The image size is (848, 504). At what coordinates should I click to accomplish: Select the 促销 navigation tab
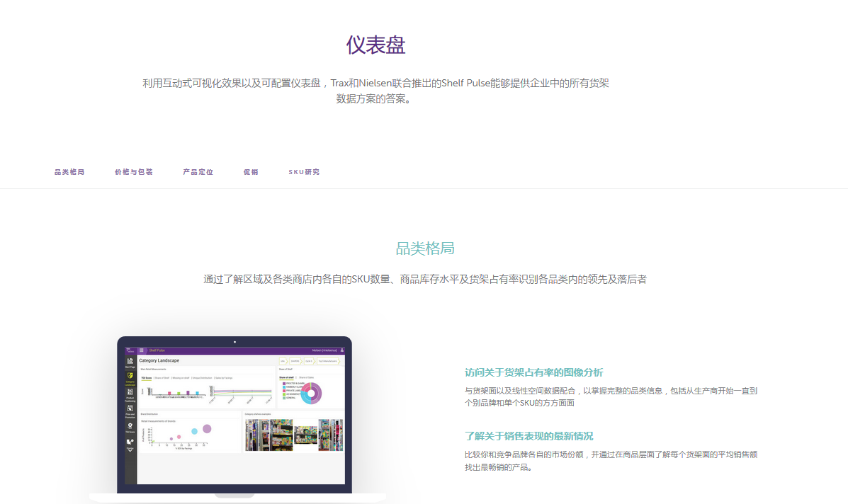(x=251, y=171)
